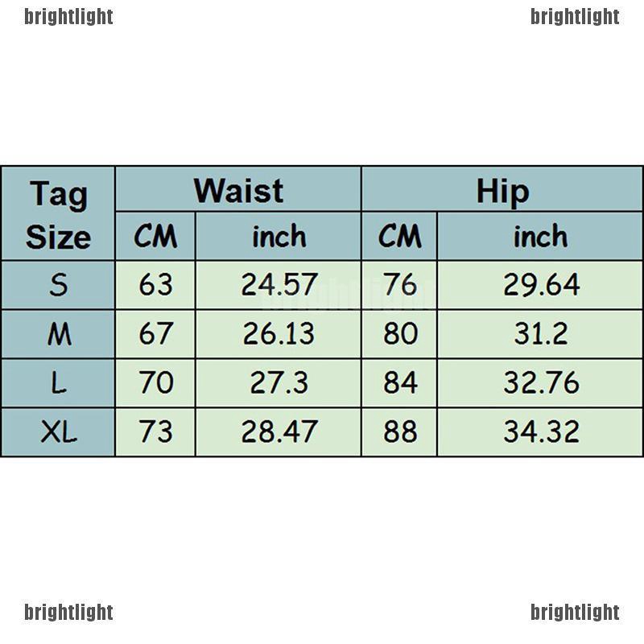The width and height of the screenshot is (644, 644).
Task: Choose the 27.3 waist inch cell
Action: click(279, 383)
